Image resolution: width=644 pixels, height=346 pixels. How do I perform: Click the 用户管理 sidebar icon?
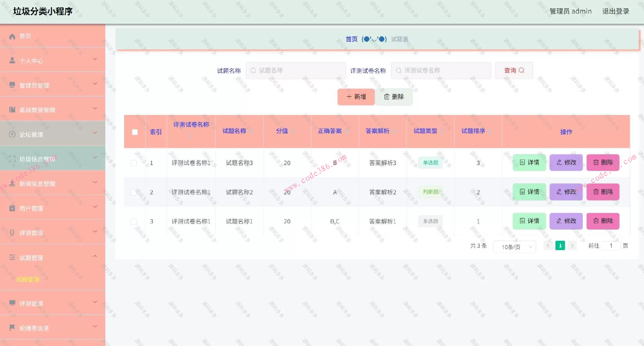12,208
